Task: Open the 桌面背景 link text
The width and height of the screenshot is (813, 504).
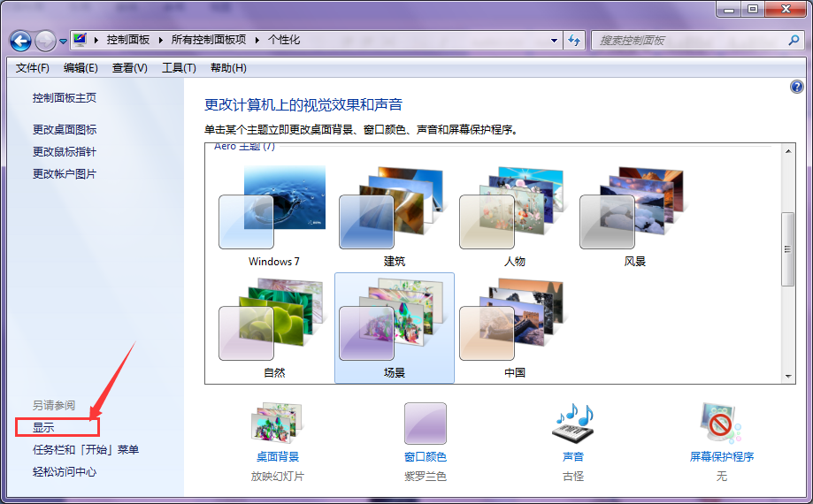Action: coord(278,457)
